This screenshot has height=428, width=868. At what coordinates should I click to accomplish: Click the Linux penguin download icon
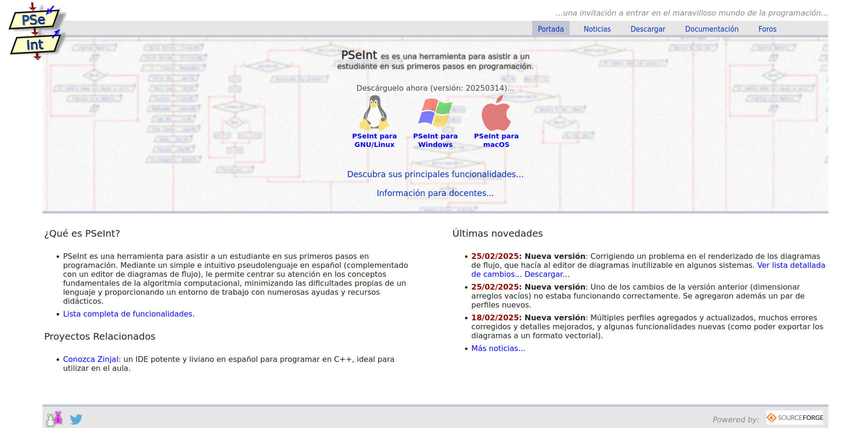[x=374, y=113]
